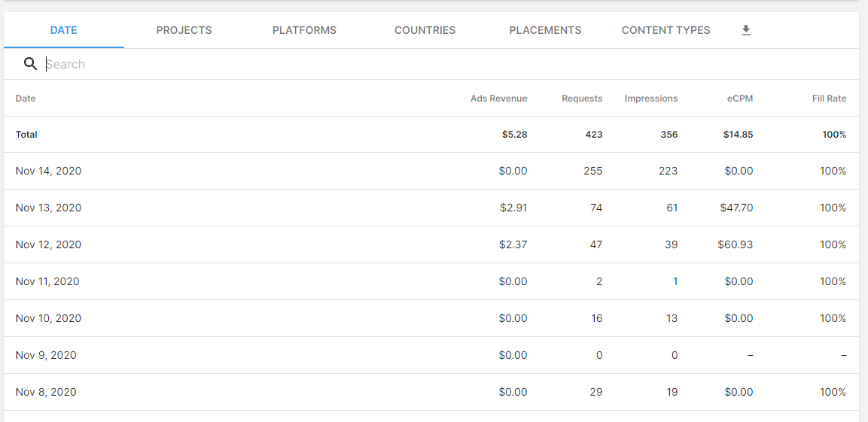Click the Total summary row
This screenshot has width=868, height=422.
pos(26,135)
